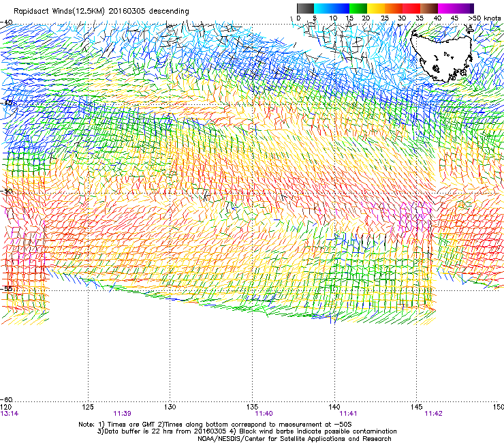Screen dimensions: 504x443
Task: Select the magenta-purple 40–50 knots legend segment
Action: pyautogui.click(x=456, y=8)
